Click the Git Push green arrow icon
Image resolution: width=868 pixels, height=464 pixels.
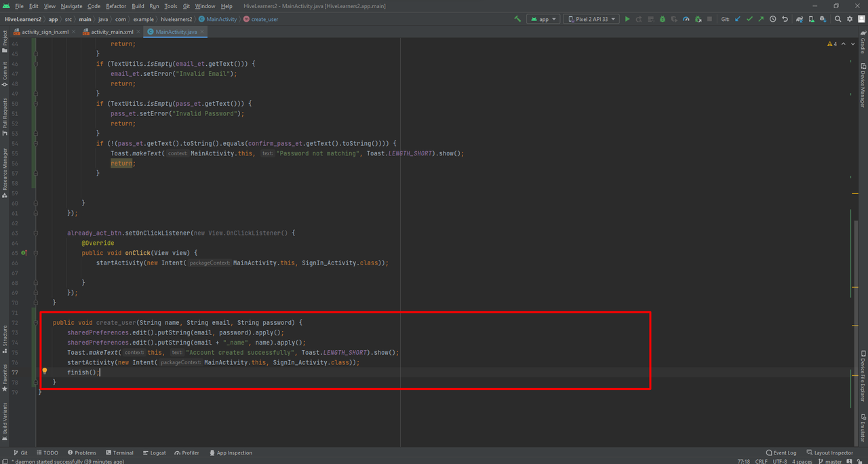(x=761, y=19)
